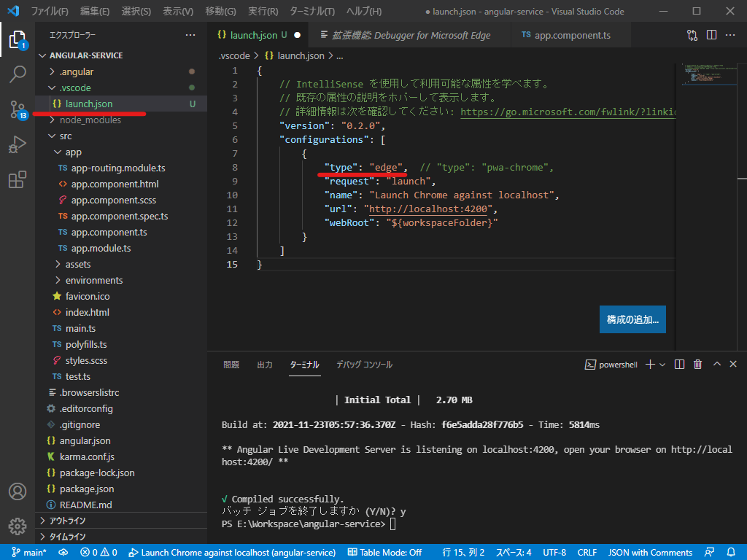Image resolution: width=747 pixels, height=560 pixels.
Task: Expand the タイムライン section
Action: 120,537
